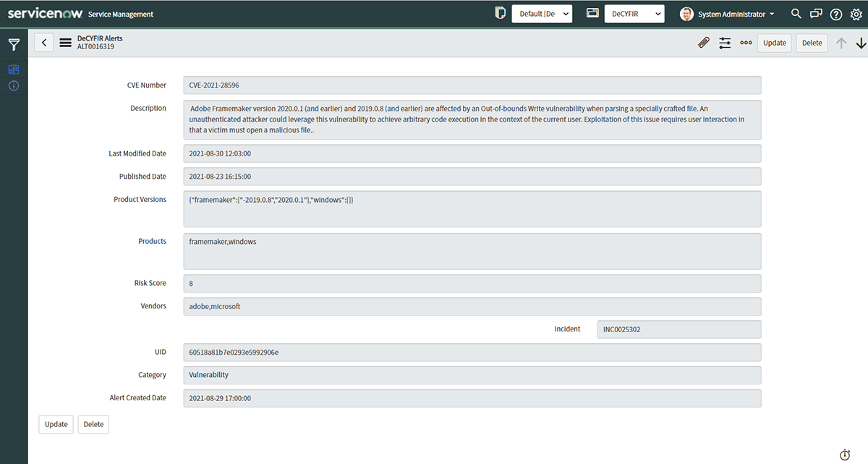Go to next record down arrow
868x464 pixels.
point(861,43)
